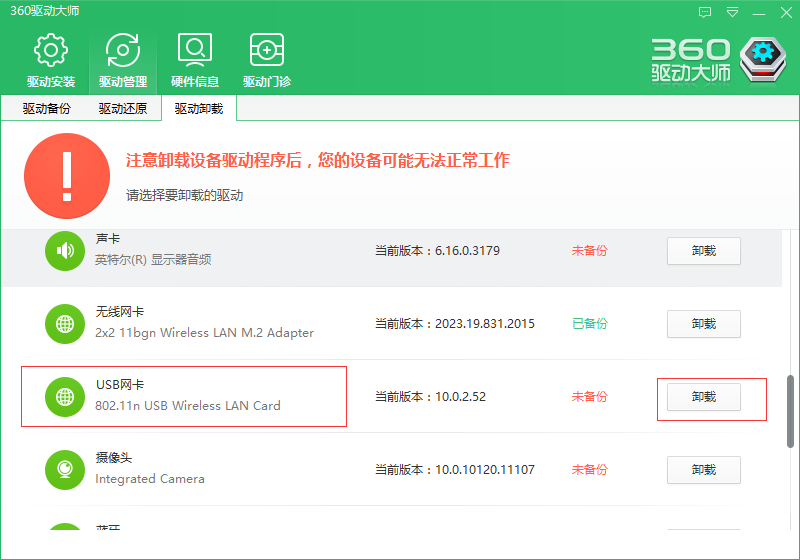This screenshot has width=800, height=560.
Task: Switch to the 驱动备份 tab
Action: coord(46,109)
